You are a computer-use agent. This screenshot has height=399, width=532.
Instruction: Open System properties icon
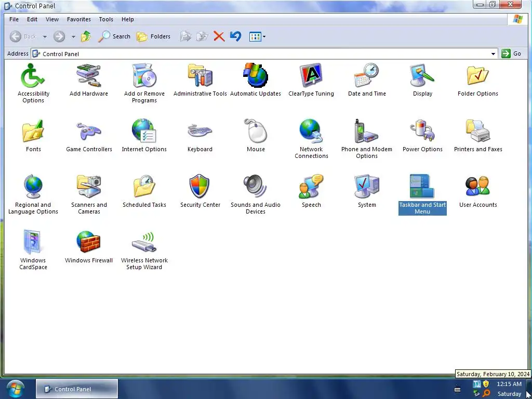pyautogui.click(x=367, y=191)
